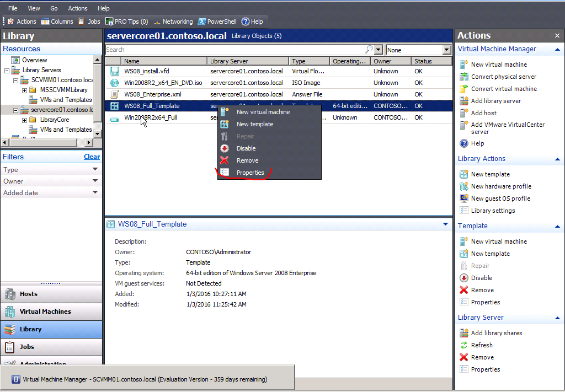Click Convert physical server icon
The height and width of the screenshot is (392, 565).
click(x=463, y=77)
